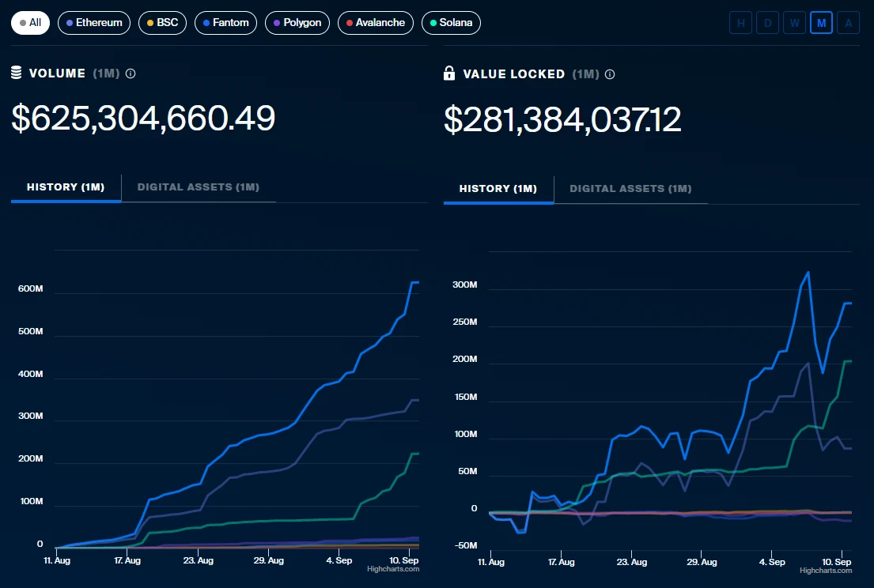Follow the Highcharts.com link under the Value Locked chart

(x=826, y=570)
